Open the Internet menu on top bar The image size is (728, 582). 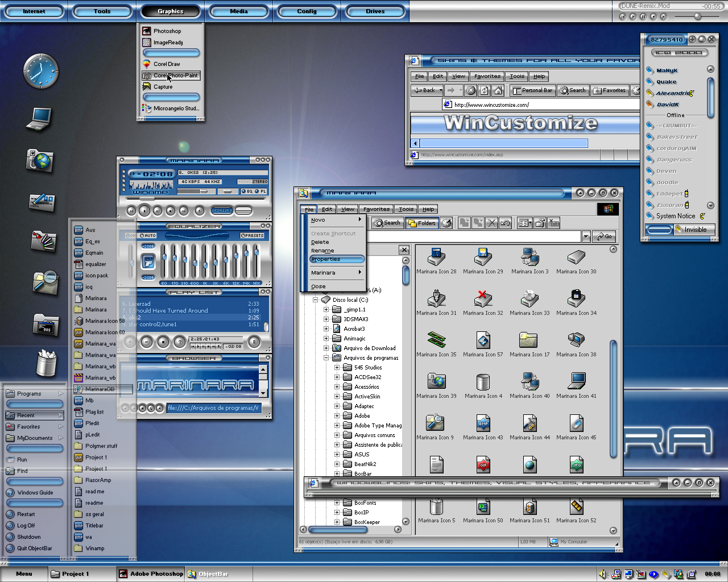point(34,11)
